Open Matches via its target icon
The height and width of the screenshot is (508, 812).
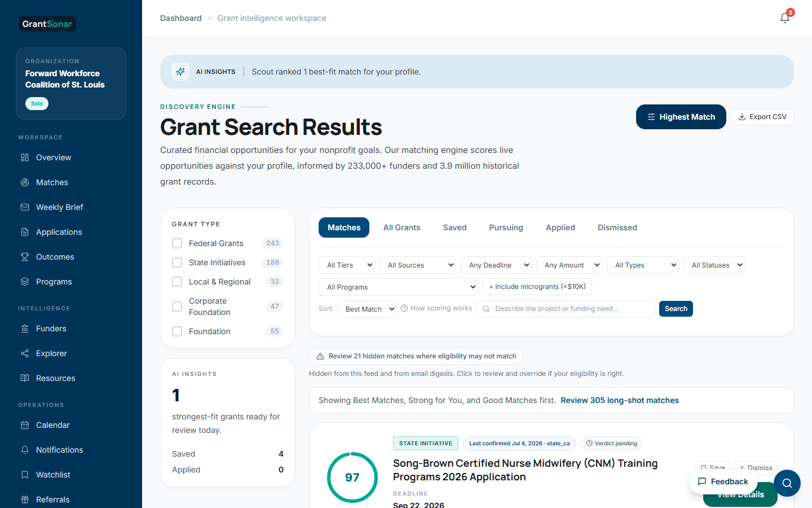(25, 182)
